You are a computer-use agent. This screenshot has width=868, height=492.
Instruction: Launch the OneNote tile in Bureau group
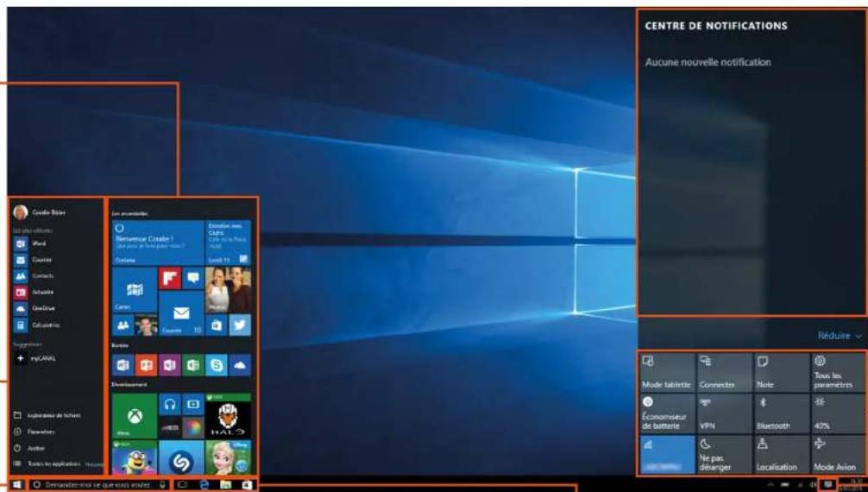click(x=169, y=365)
